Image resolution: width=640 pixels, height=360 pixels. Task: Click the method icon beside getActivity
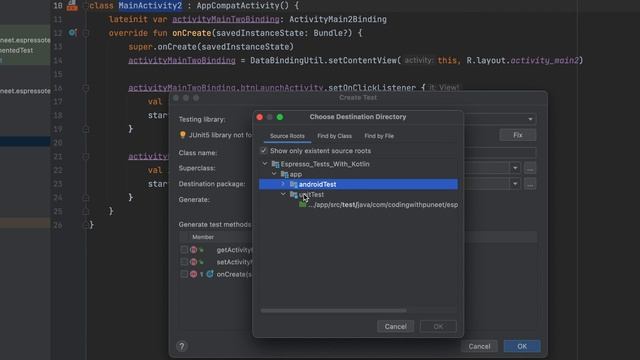pyautogui.click(x=193, y=250)
